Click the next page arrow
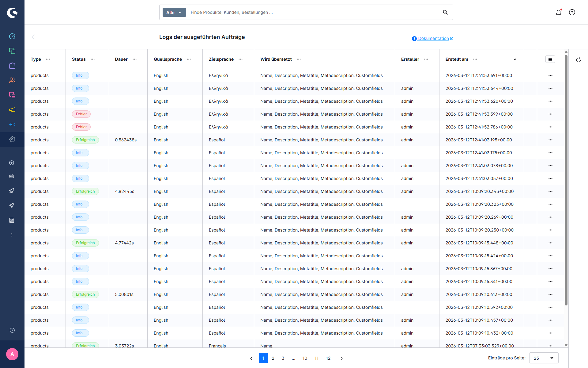This screenshot has height=368, width=588. coord(342,358)
